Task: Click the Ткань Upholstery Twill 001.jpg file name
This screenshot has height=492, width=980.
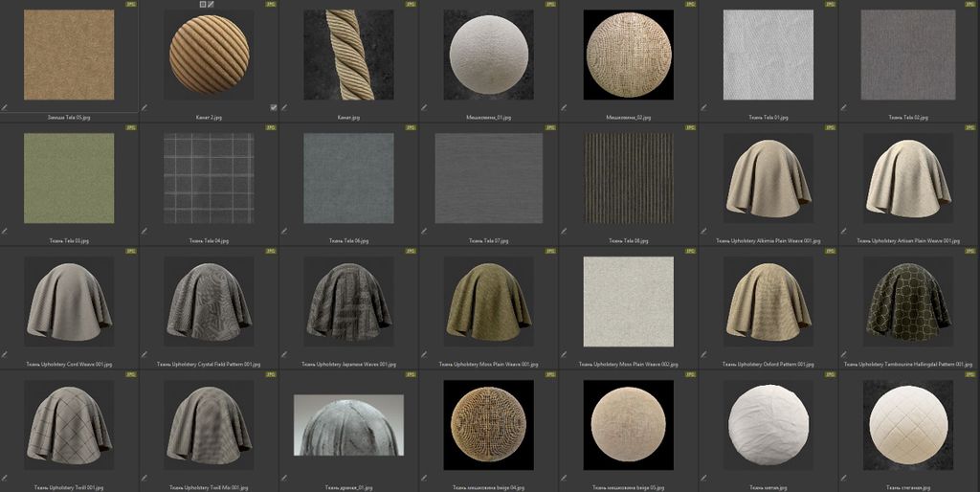Action: (x=68, y=487)
